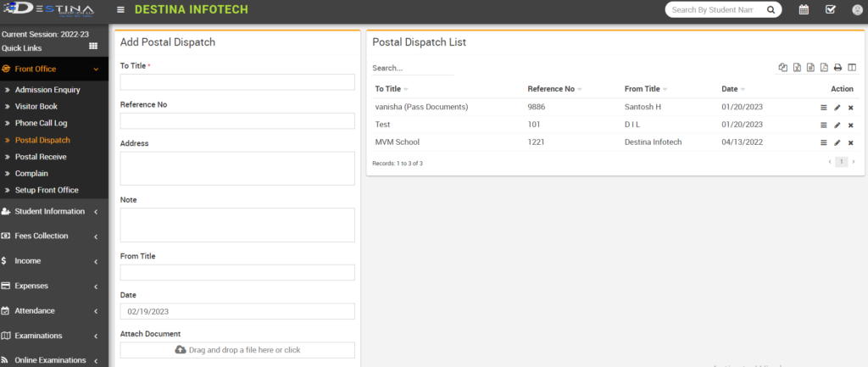868x367 pixels.
Task: Click the copy table icon
Action: (782, 68)
